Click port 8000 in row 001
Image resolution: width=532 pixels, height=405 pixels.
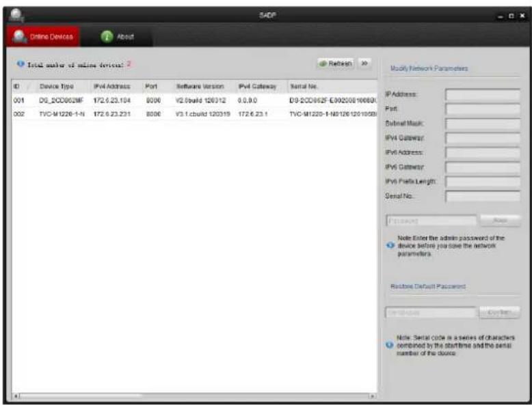click(x=153, y=100)
